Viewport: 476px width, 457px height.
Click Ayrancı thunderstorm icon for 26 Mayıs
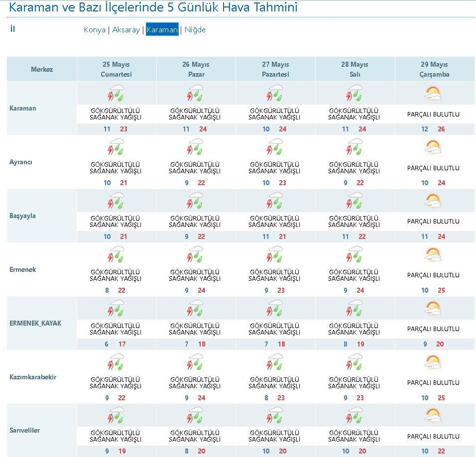click(x=195, y=147)
